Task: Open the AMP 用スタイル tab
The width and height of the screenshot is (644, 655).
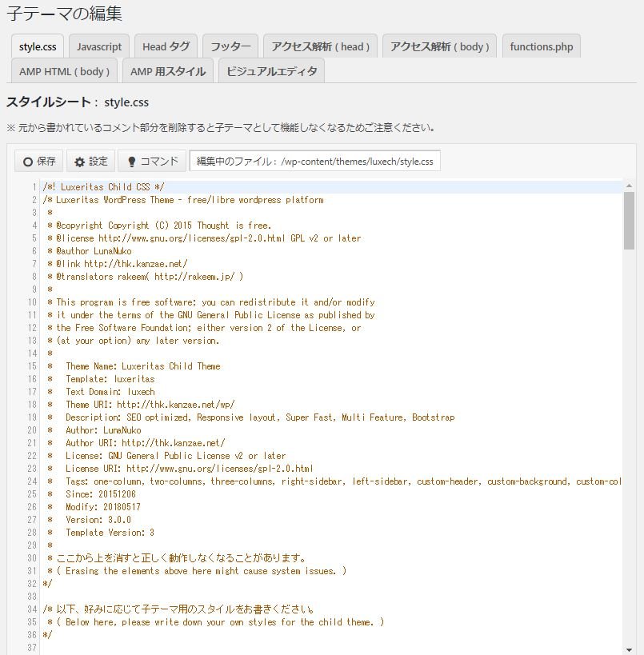Action: [x=168, y=71]
